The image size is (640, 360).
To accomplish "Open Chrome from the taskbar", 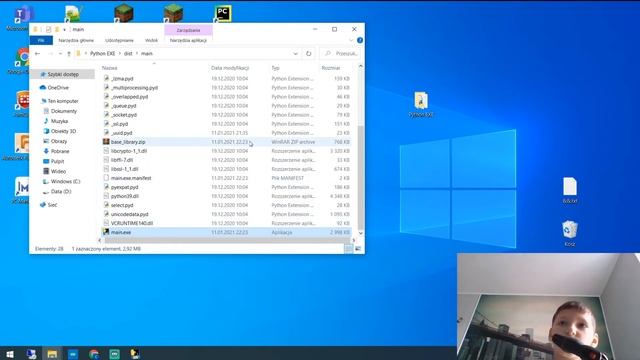I will coord(94,353).
